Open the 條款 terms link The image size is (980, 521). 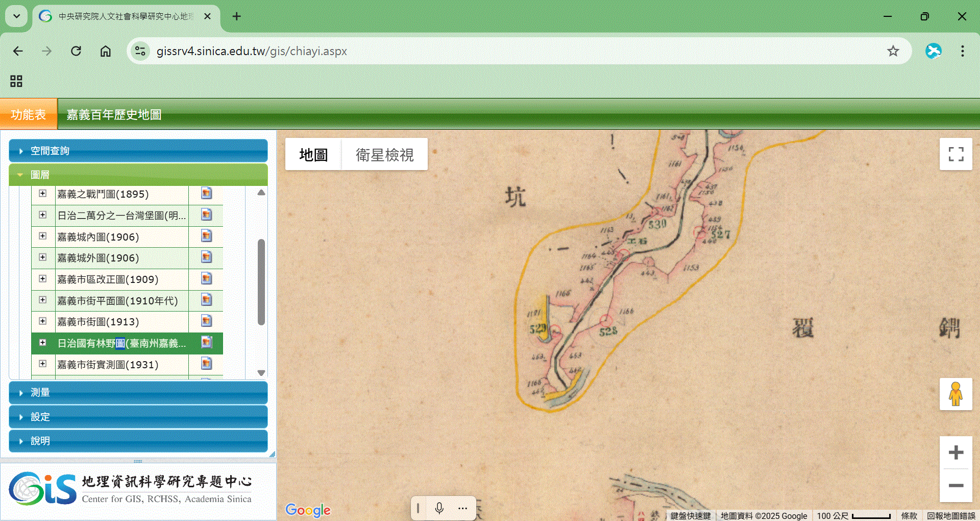tap(909, 516)
